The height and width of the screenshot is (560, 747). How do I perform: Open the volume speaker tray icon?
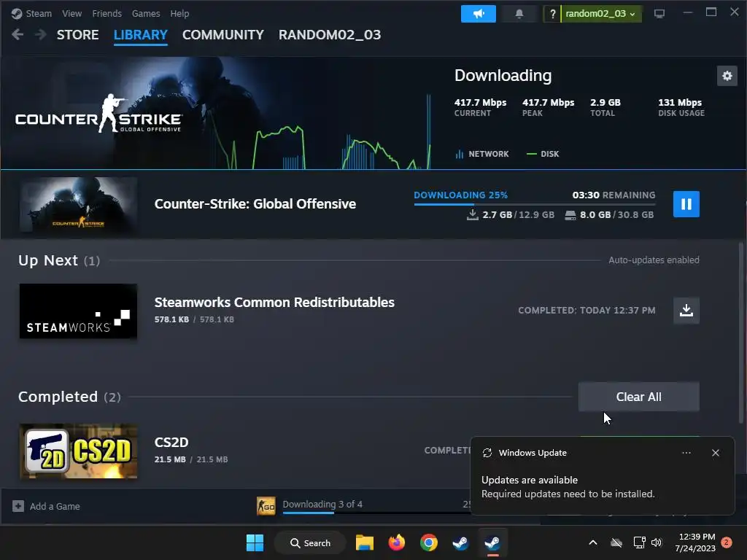click(657, 542)
